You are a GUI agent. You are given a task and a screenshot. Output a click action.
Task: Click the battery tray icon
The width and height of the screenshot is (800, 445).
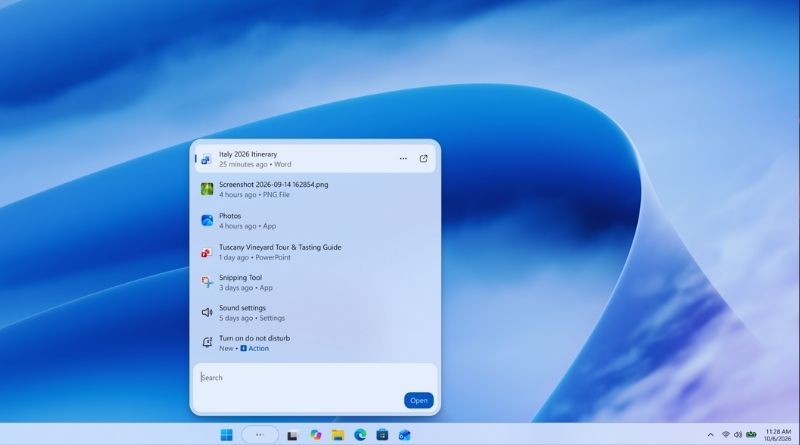pyautogui.click(x=751, y=435)
